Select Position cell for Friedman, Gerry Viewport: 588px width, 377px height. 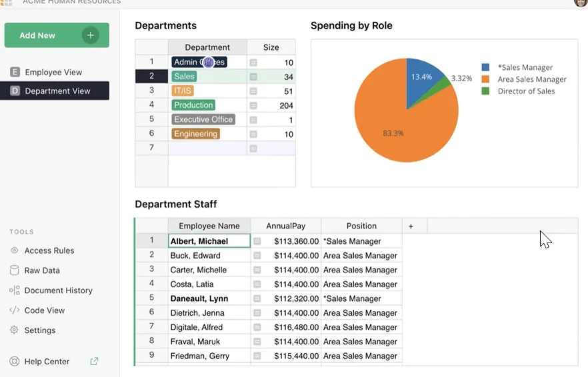[361, 356]
